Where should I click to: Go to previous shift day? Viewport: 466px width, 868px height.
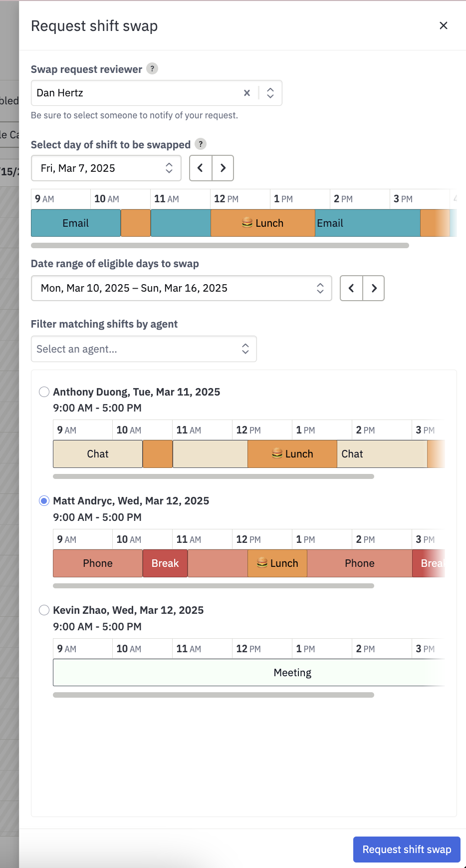point(201,168)
